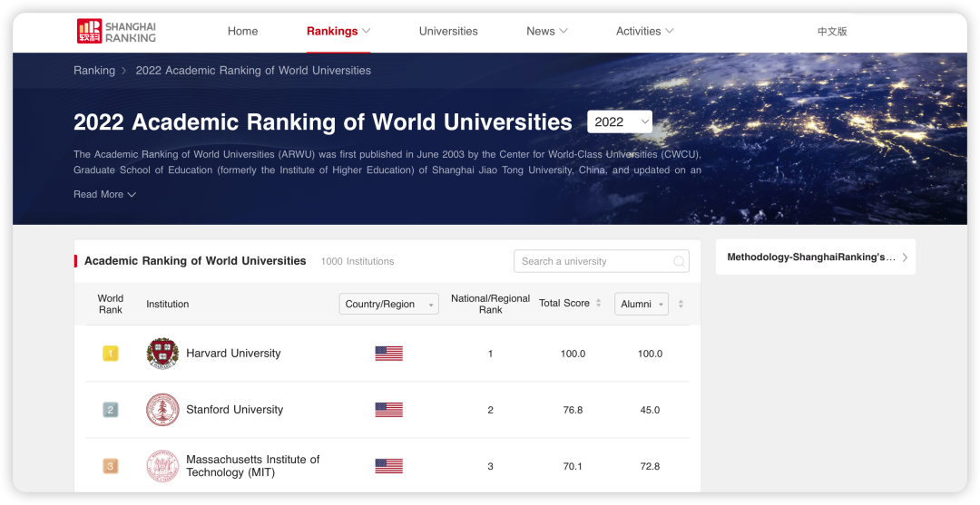Open the Universities menu item

coord(448,32)
